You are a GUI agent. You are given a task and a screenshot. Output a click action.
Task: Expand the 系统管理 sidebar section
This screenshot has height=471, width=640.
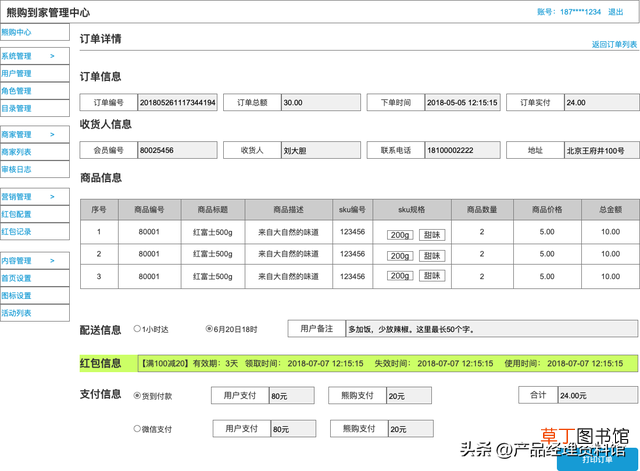[35, 56]
